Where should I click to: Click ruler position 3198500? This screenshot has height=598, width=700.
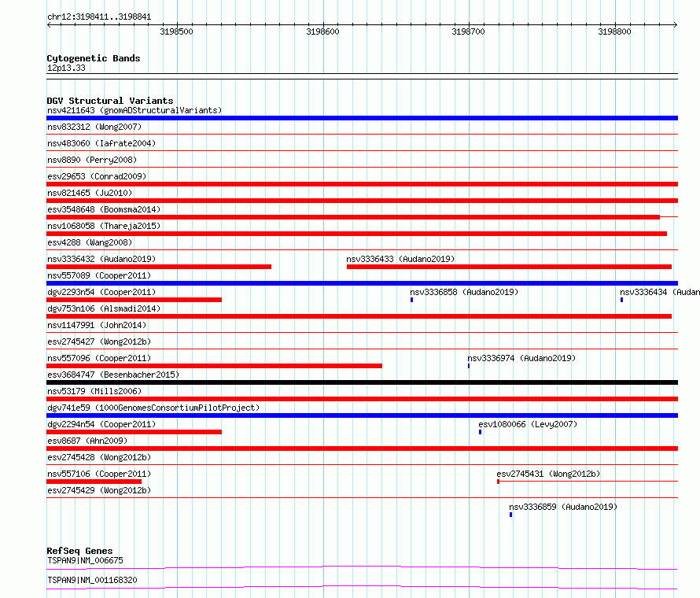click(x=177, y=31)
